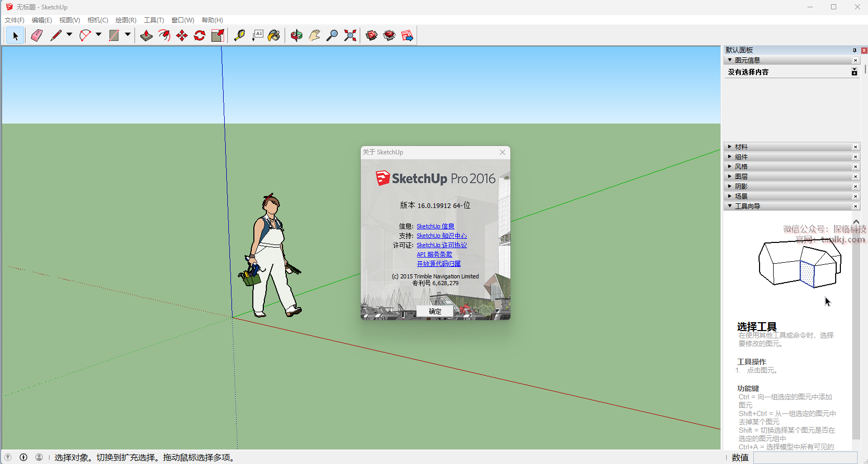Click the 确定 button in About dialog
The height and width of the screenshot is (464, 868).
click(435, 311)
